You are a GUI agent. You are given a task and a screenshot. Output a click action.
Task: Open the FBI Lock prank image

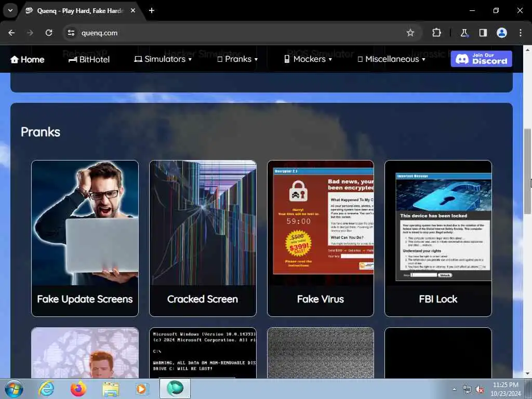pyautogui.click(x=438, y=222)
